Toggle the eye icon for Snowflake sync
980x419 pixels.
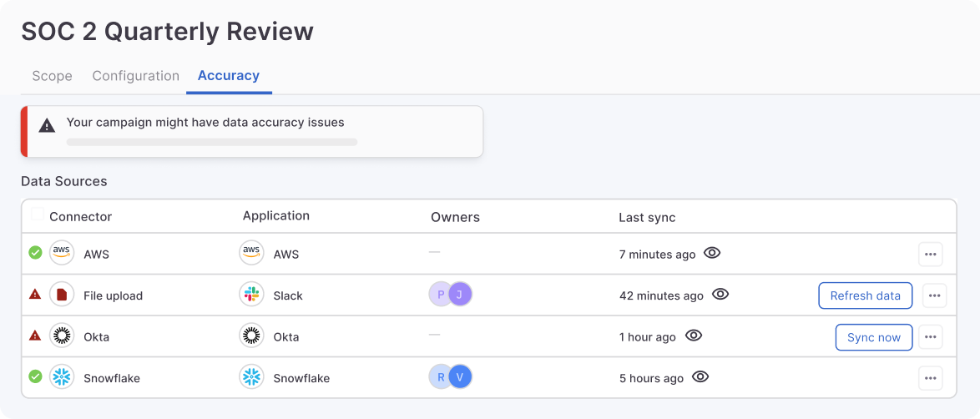(x=700, y=377)
